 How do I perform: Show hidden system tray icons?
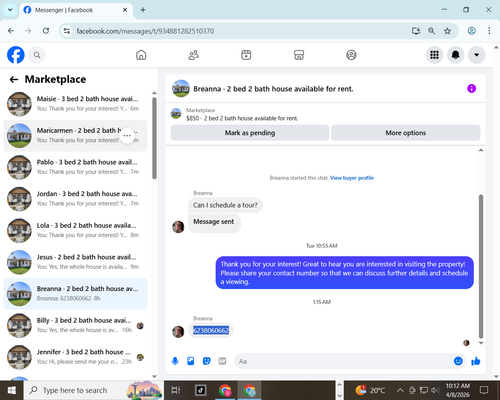pyautogui.click(x=400, y=390)
